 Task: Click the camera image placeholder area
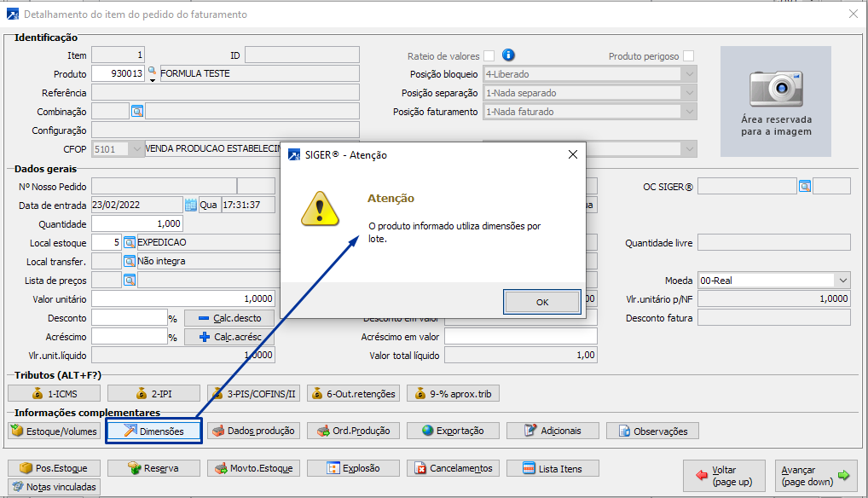(776, 101)
